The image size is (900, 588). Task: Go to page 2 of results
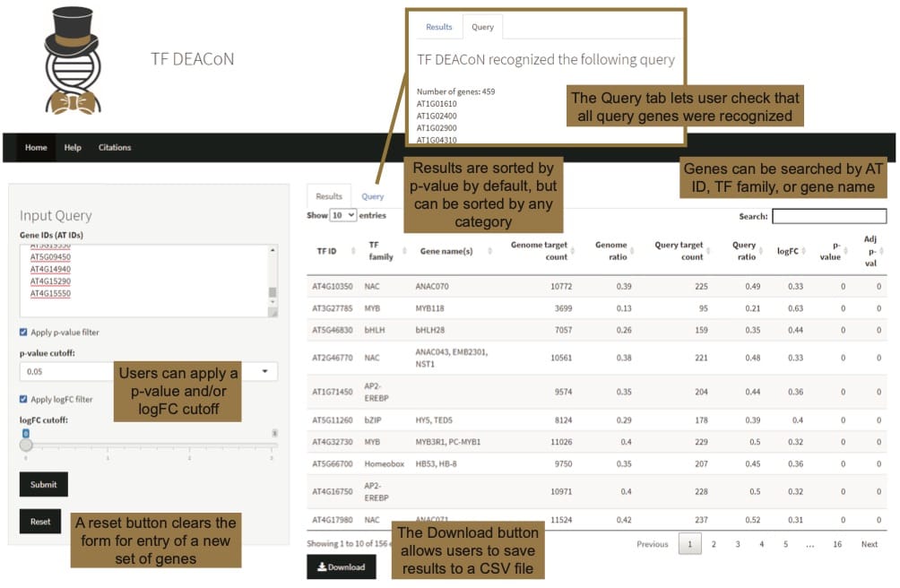pyautogui.click(x=714, y=544)
